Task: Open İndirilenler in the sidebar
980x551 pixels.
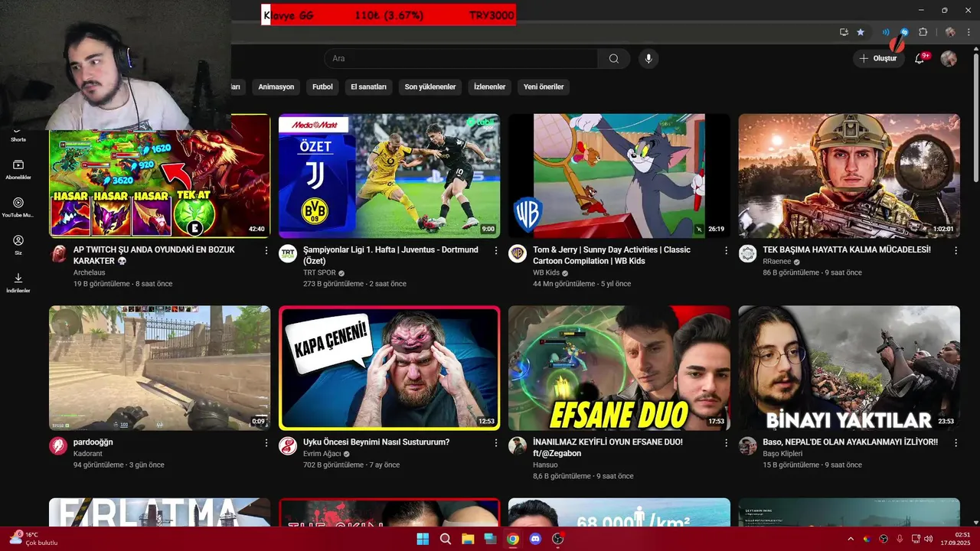Action: pos(18,282)
